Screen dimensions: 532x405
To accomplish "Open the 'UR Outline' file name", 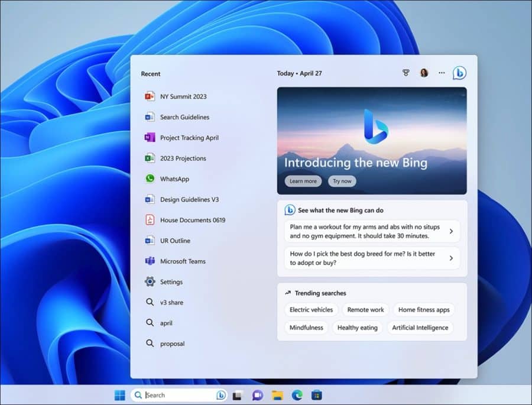I will coord(175,241).
